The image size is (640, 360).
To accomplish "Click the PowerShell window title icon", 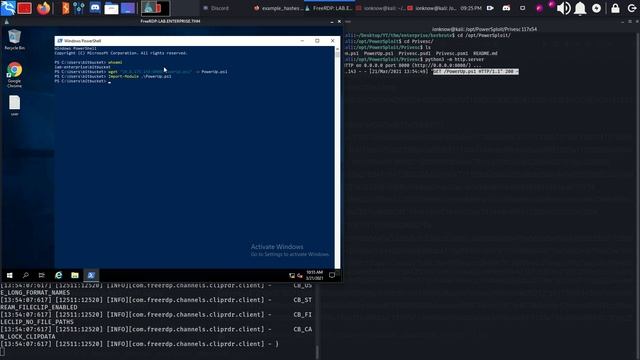I will point(60,41).
